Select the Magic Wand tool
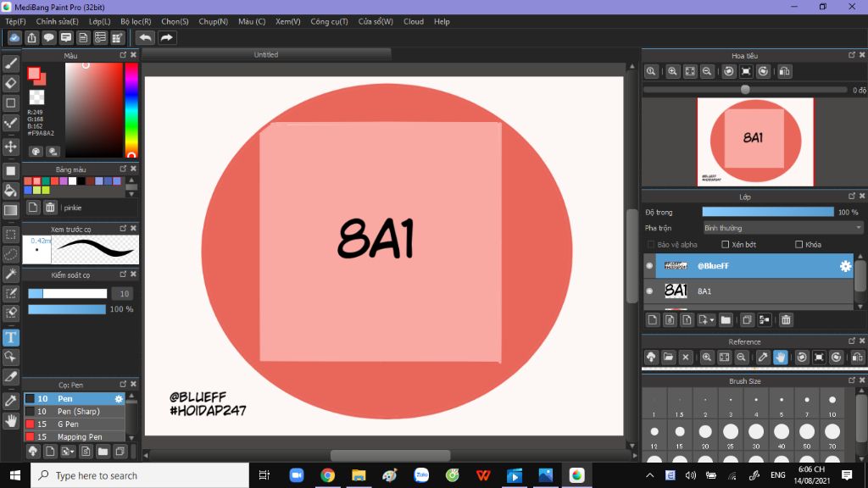Viewport: 868px width, 488px height. pos(10,274)
